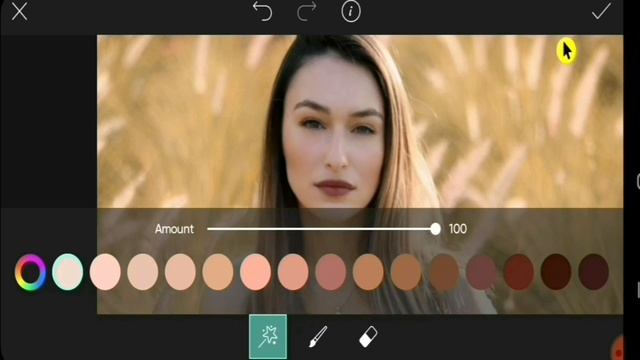Undo the last edit
Screen dimensions: 640x360
262,11
